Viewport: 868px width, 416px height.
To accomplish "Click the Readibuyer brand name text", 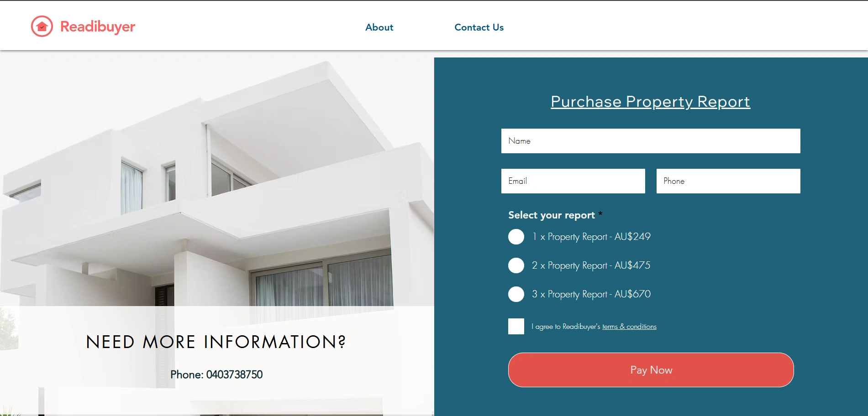I will click(x=98, y=26).
